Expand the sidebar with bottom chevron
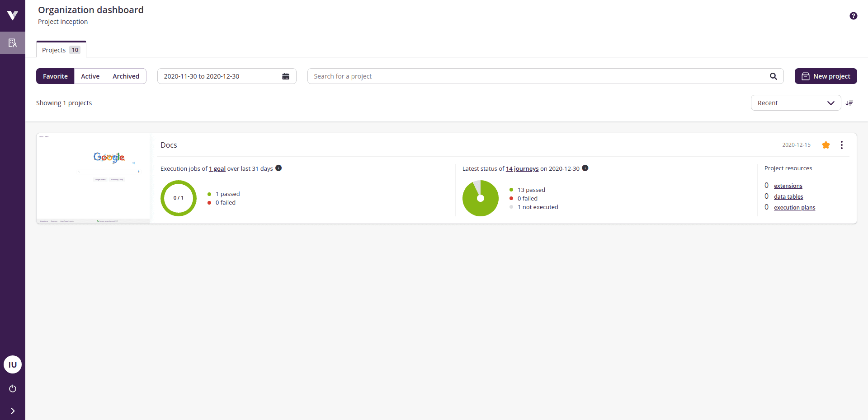The height and width of the screenshot is (420, 868). (x=12, y=411)
